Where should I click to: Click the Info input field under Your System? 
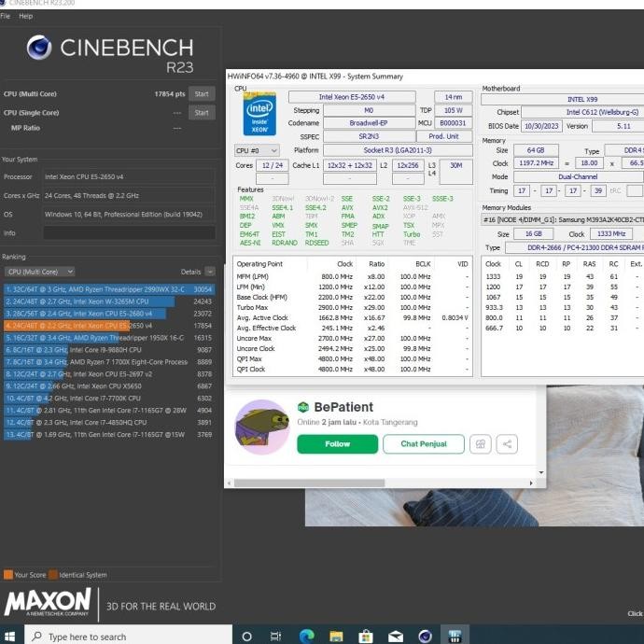pos(130,233)
